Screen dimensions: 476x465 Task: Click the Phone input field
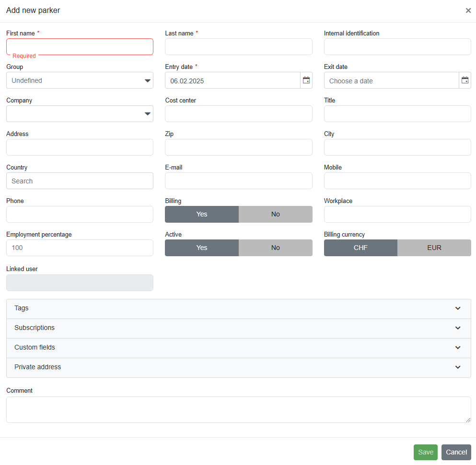[x=80, y=215]
